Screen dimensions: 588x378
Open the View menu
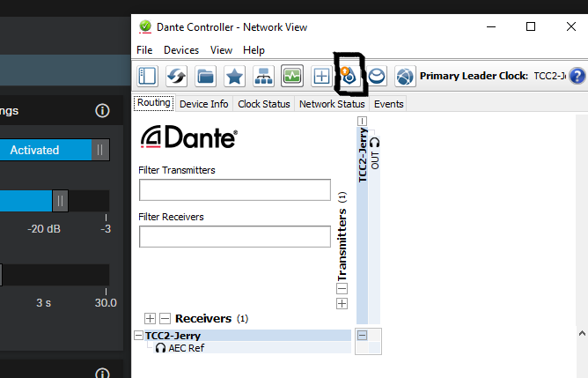pyautogui.click(x=221, y=50)
